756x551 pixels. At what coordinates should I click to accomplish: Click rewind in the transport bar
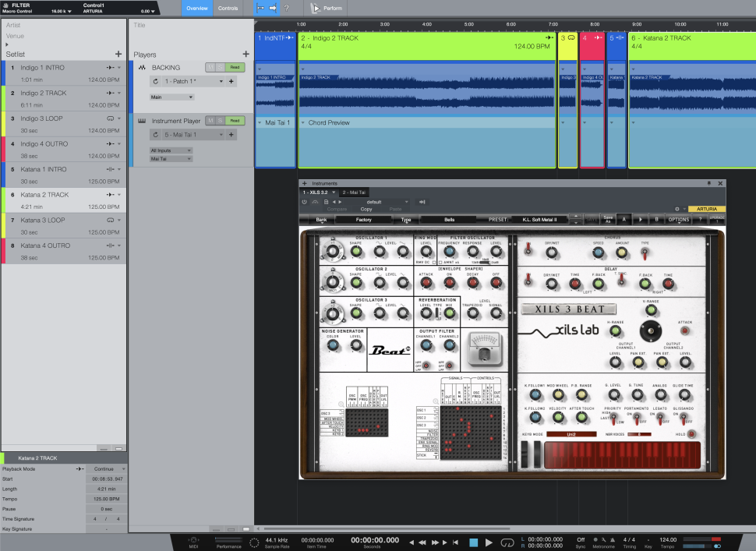pyautogui.click(x=422, y=542)
